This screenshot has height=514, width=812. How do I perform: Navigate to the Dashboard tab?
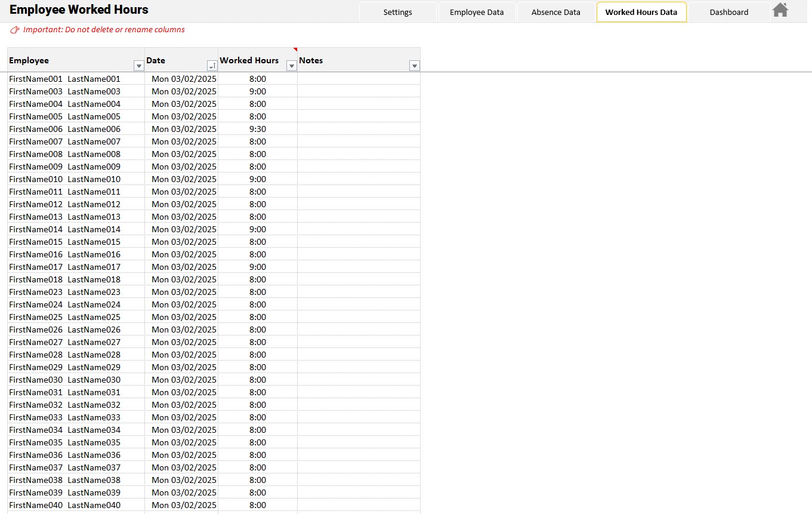tap(728, 12)
